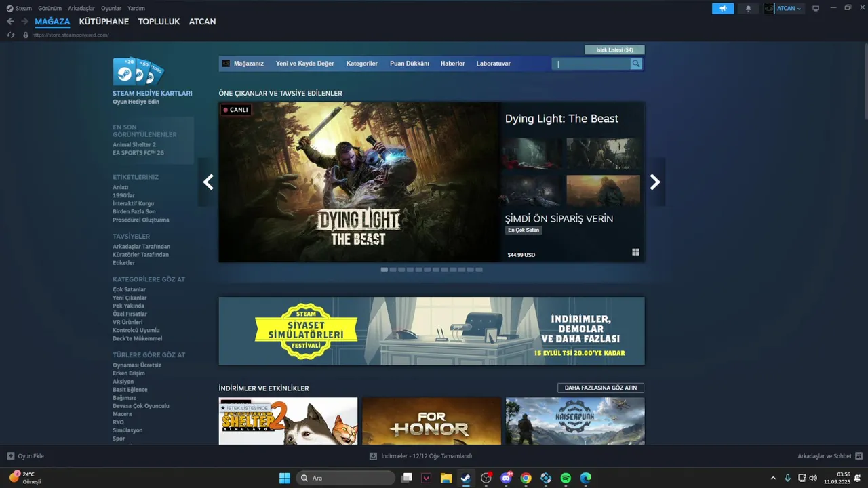Click the search magnifier button
The height and width of the screenshot is (488, 868).
(x=636, y=64)
